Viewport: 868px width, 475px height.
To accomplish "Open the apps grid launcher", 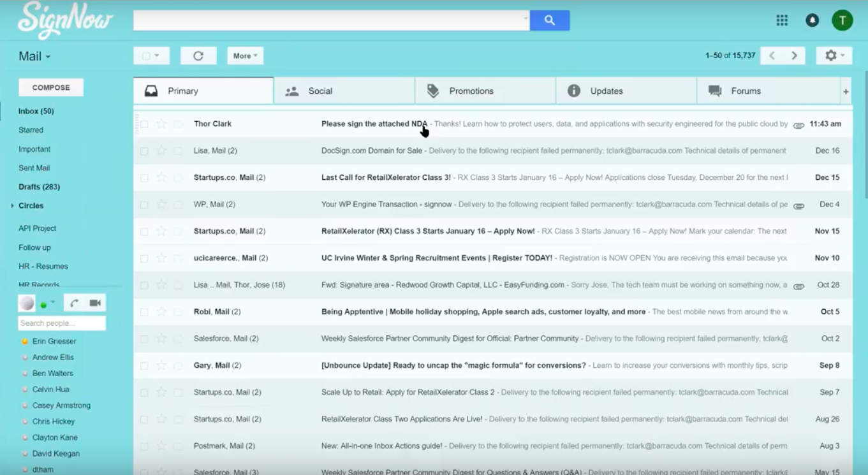I will (x=782, y=20).
